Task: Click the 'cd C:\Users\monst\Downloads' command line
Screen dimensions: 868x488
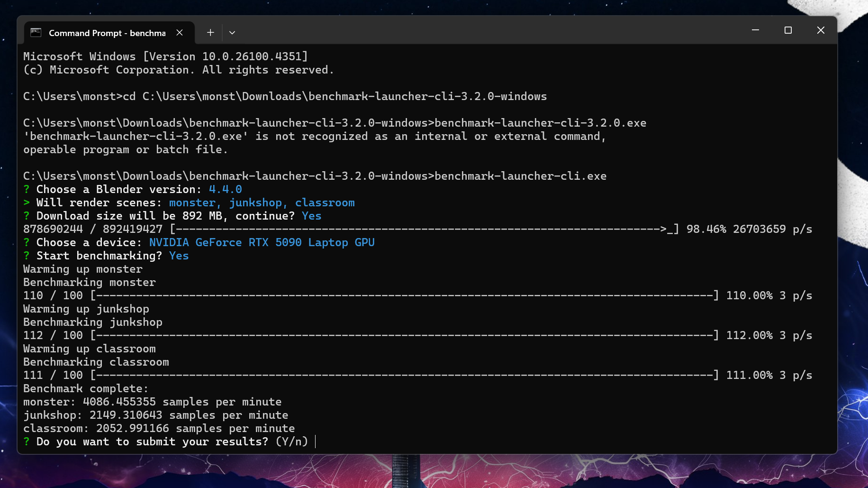Action: 285,96
